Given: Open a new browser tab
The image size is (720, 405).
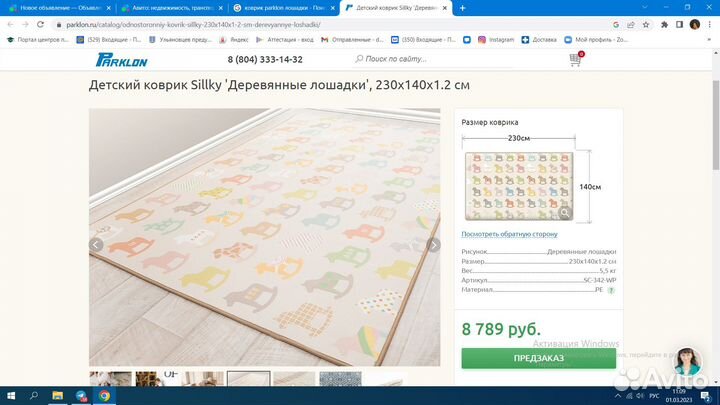Looking at the screenshot, I should 462,8.
